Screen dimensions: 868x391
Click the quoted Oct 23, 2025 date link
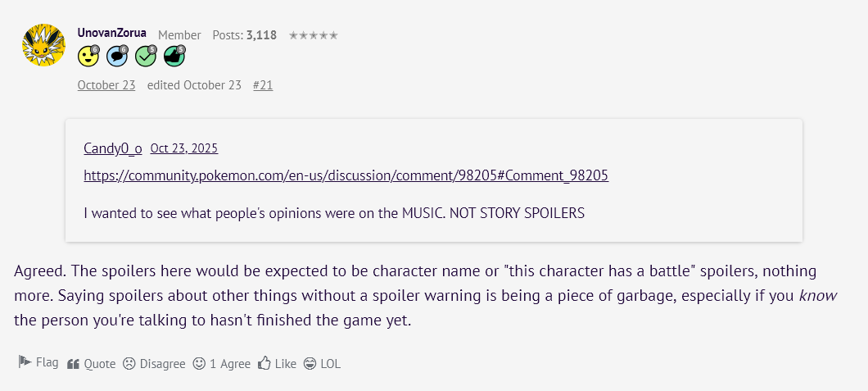pos(184,148)
